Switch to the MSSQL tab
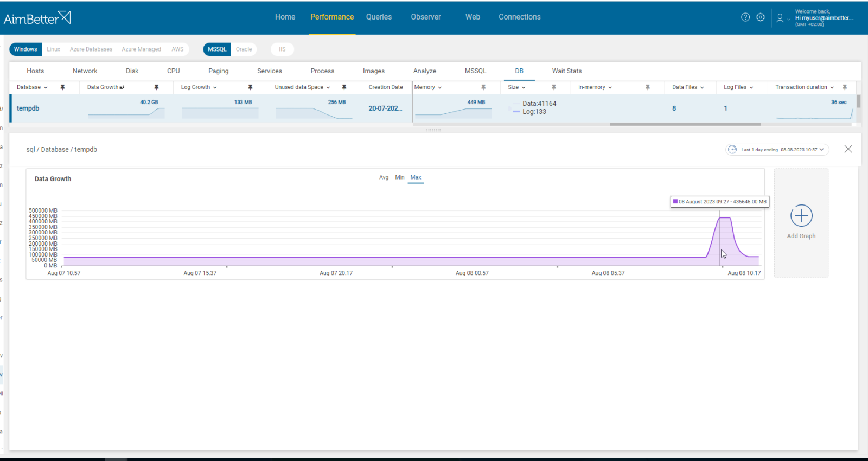 coord(476,71)
